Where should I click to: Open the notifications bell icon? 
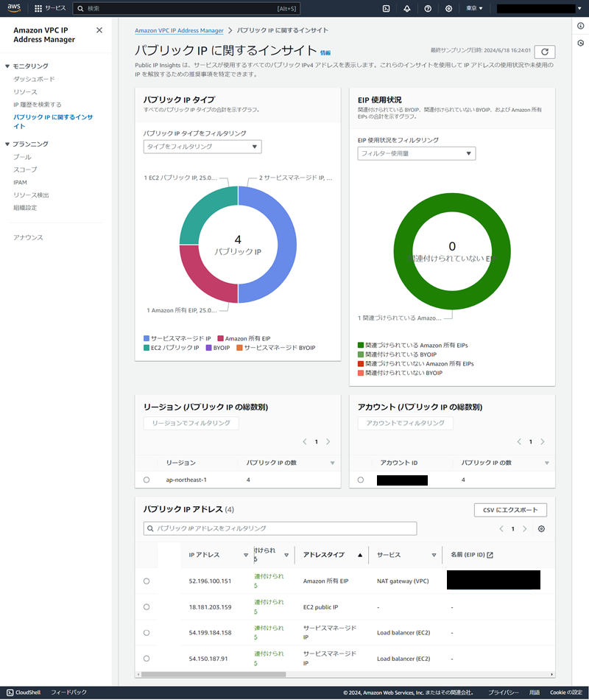[407, 8]
